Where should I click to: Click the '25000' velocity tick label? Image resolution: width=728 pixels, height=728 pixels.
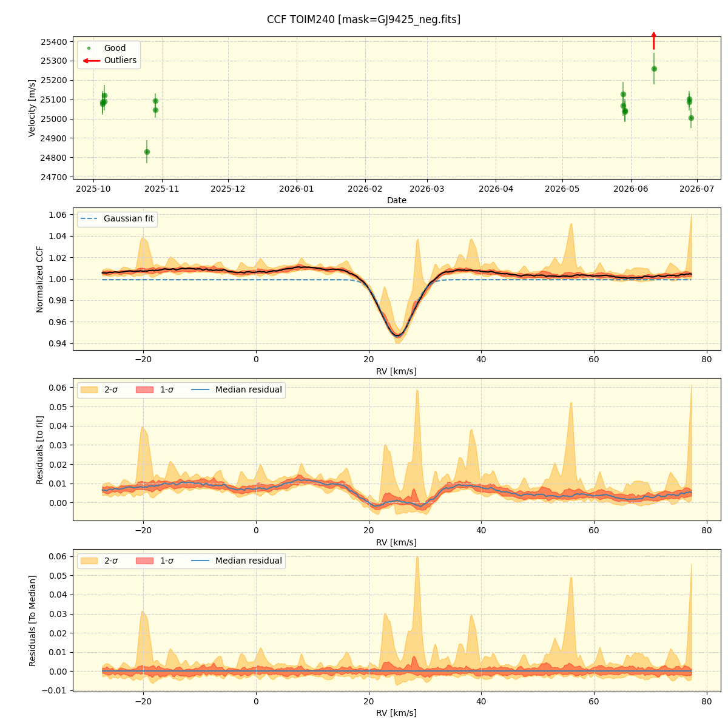point(55,119)
